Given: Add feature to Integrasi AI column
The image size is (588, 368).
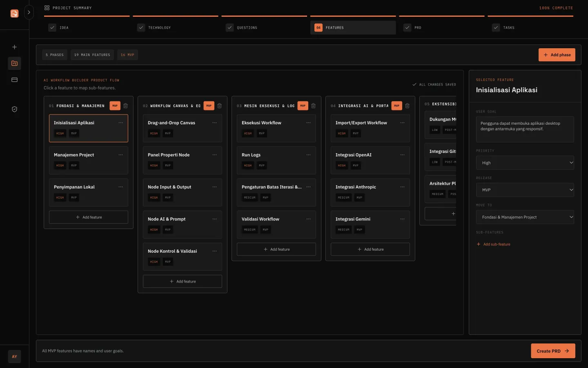Looking at the screenshot, I should coord(370,249).
